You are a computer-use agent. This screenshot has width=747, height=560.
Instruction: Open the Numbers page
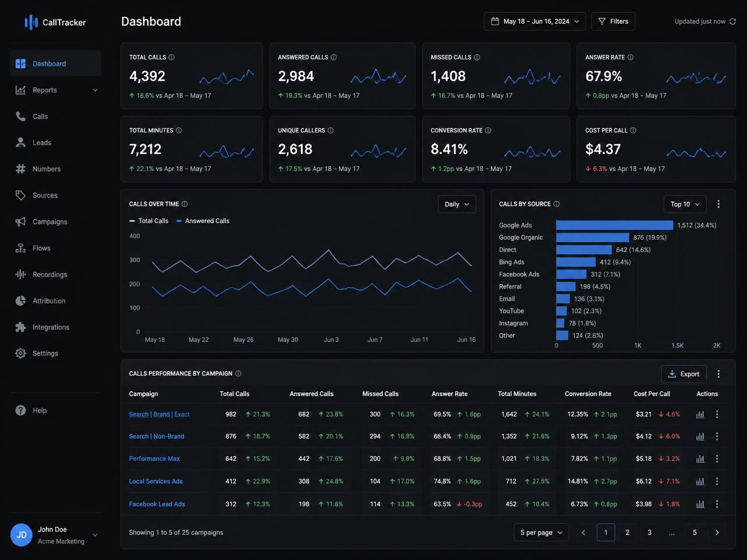55,169
